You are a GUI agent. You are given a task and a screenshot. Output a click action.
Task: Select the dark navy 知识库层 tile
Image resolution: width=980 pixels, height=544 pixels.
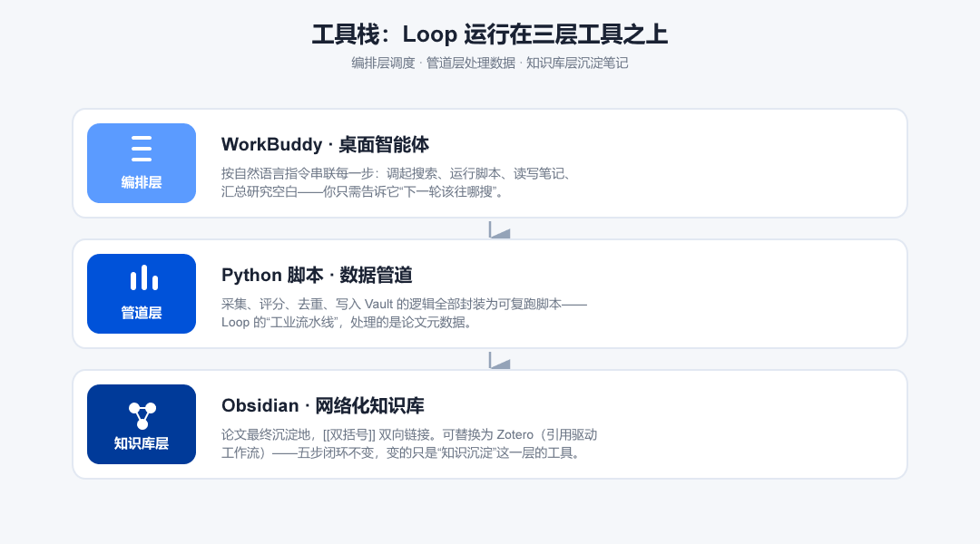(x=142, y=424)
